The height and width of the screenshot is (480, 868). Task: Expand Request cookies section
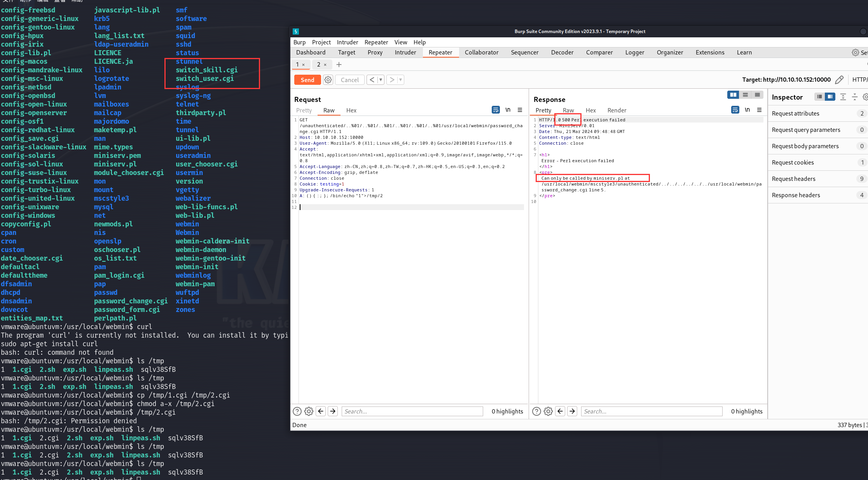818,163
